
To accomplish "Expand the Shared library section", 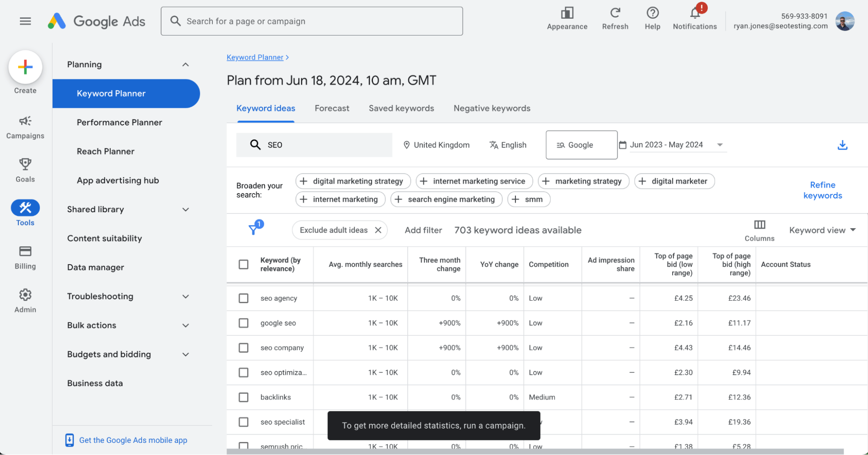I will [x=185, y=209].
